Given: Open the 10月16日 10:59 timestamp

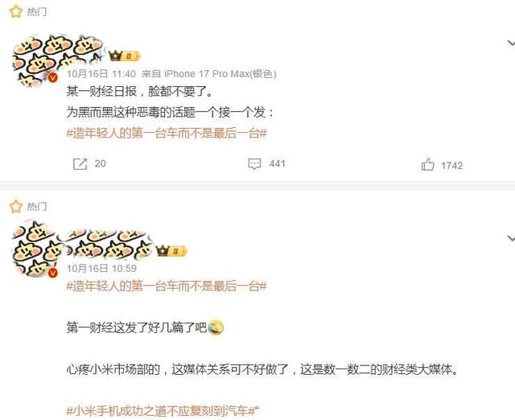Looking at the screenshot, I should pyautogui.click(x=101, y=268).
